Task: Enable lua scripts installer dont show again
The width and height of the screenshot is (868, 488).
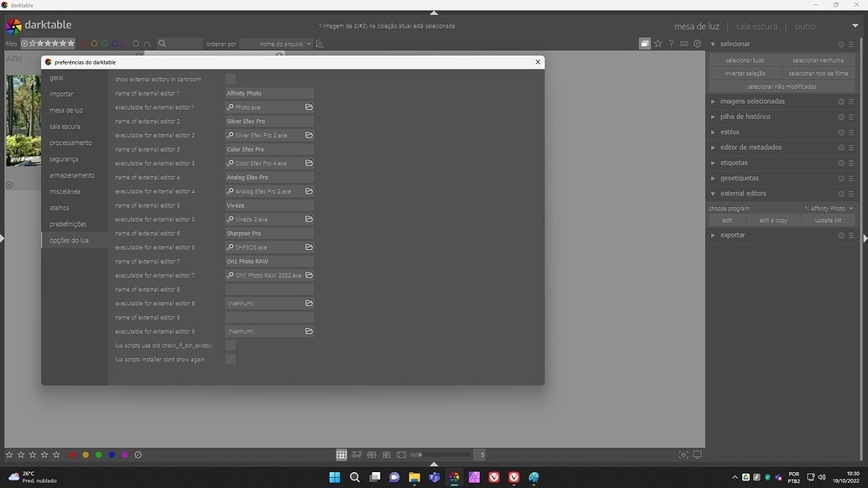Action: coord(231,359)
